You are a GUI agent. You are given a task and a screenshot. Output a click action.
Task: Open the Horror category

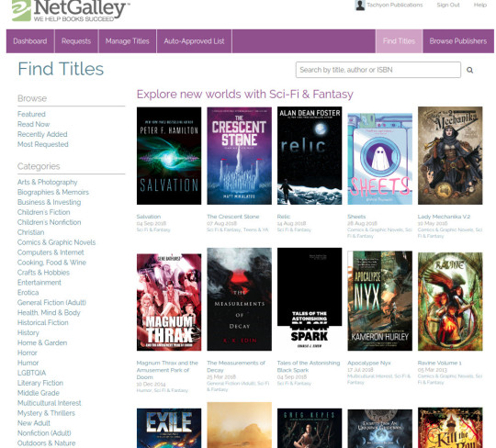point(28,353)
